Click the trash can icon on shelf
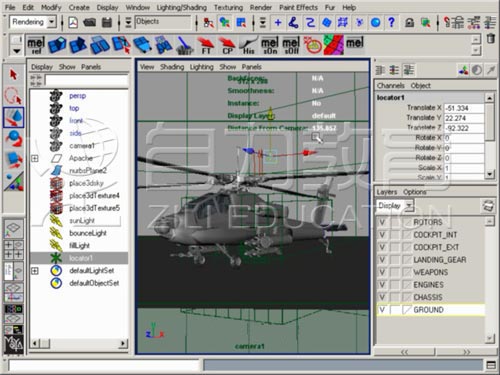The image size is (500, 375). pyautogui.click(x=490, y=39)
